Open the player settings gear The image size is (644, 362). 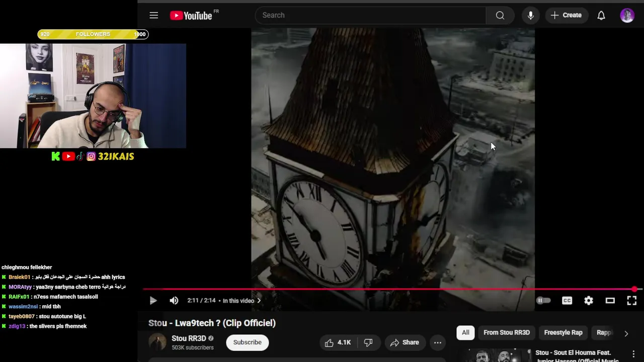pyautogui.click(x=589, y=301)
